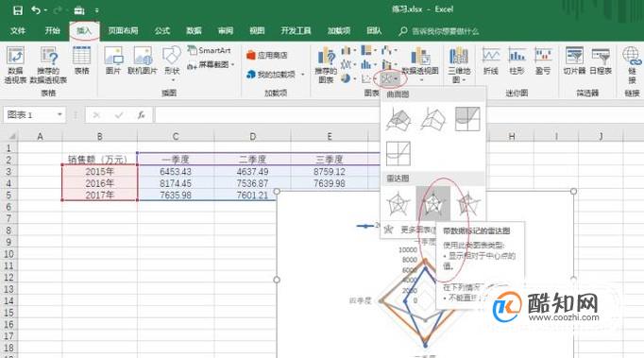Open the waterfall chart insert menu
Screen dimensions: 644x358
coord(388,51)
